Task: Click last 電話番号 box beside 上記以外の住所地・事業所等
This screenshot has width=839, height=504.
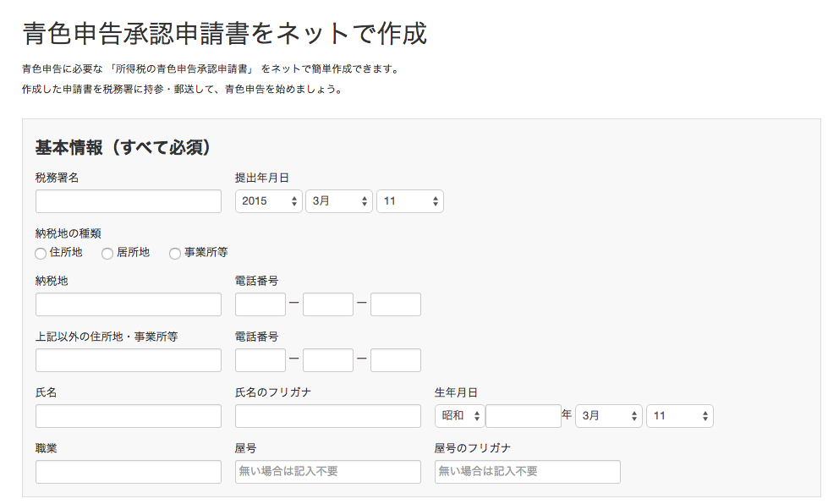Action: (395, 360)
